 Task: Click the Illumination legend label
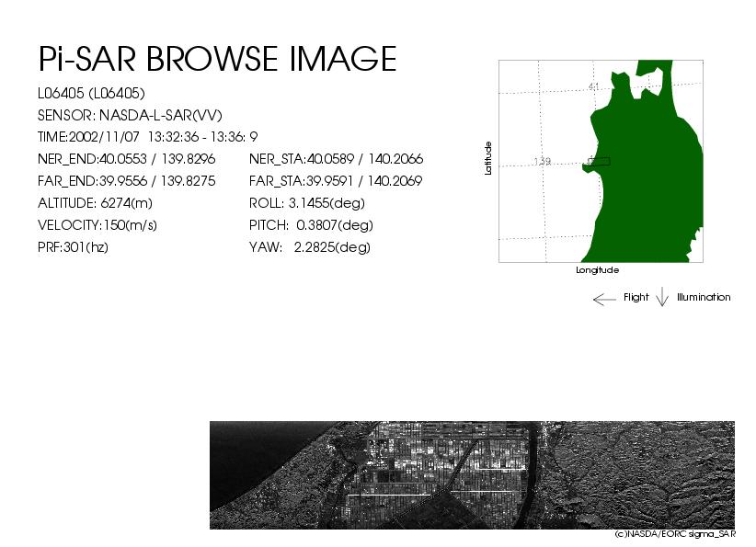click(x=704, y=297)
